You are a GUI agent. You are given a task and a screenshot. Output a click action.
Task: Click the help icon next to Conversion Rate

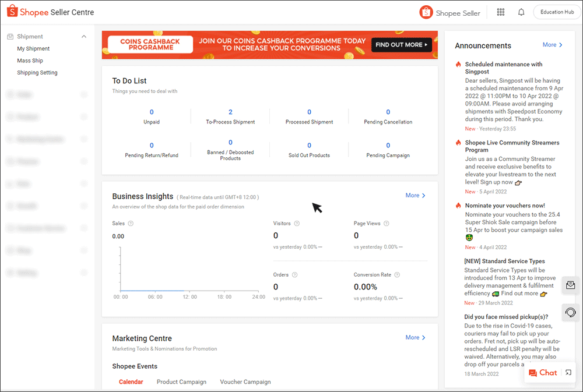pyautogui.click(x=397, y=274)
